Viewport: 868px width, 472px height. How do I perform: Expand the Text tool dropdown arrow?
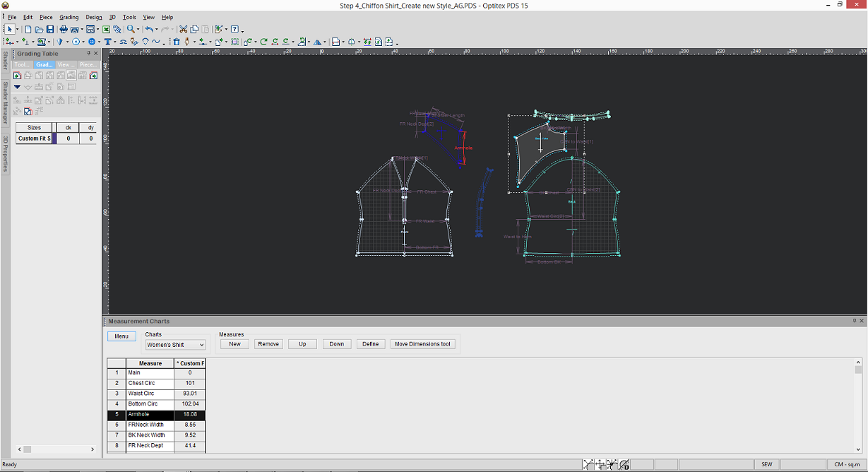point(115,42)
